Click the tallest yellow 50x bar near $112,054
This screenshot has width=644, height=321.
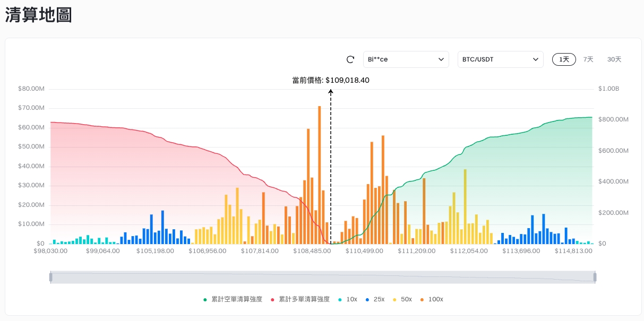(x=465, y=207)
